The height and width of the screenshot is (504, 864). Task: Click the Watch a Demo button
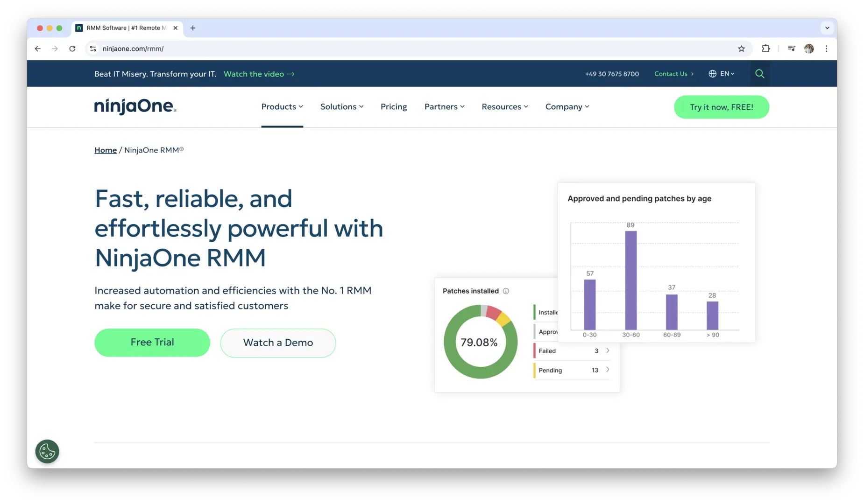click(x=278, y=343)
